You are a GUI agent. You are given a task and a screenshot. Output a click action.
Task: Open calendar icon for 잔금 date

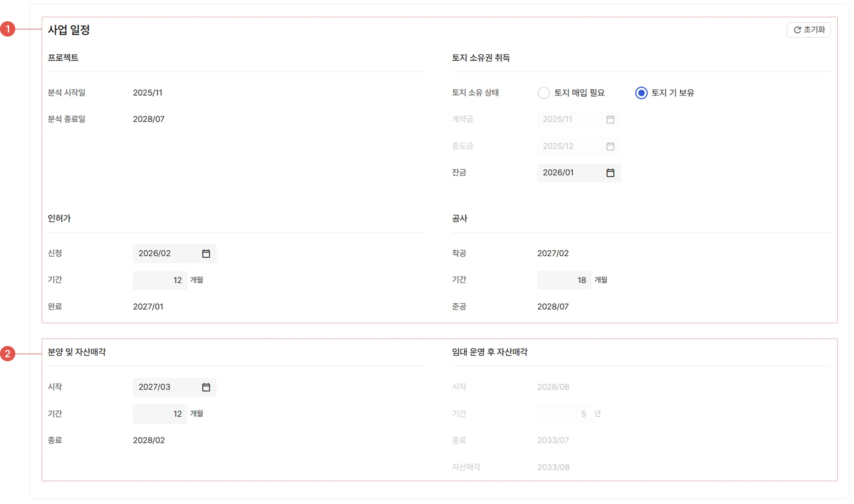[x=610, y=173]
